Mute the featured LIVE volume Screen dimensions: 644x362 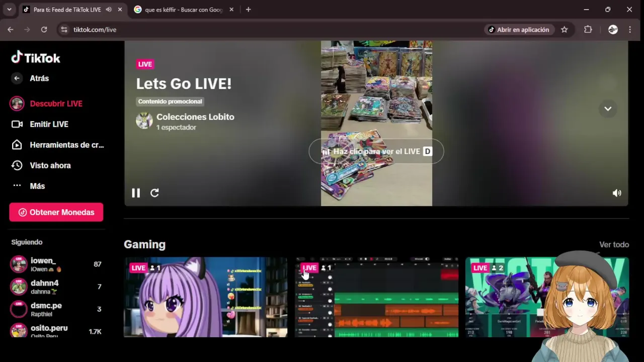(617, 193)
